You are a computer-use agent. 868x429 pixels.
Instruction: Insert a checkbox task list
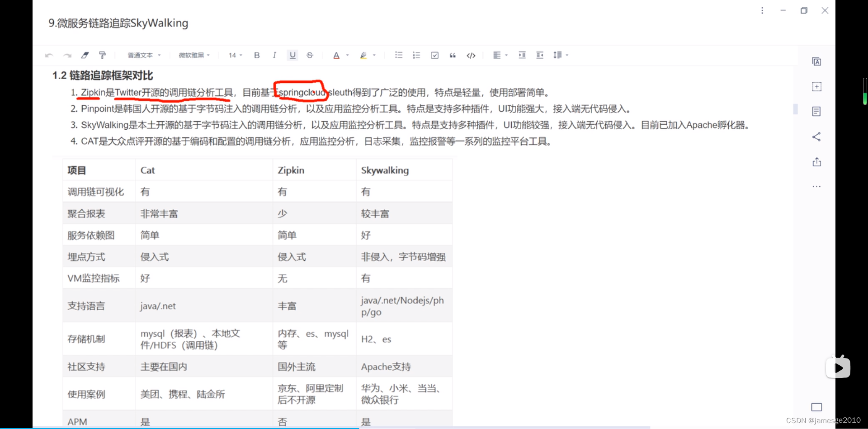434,55
